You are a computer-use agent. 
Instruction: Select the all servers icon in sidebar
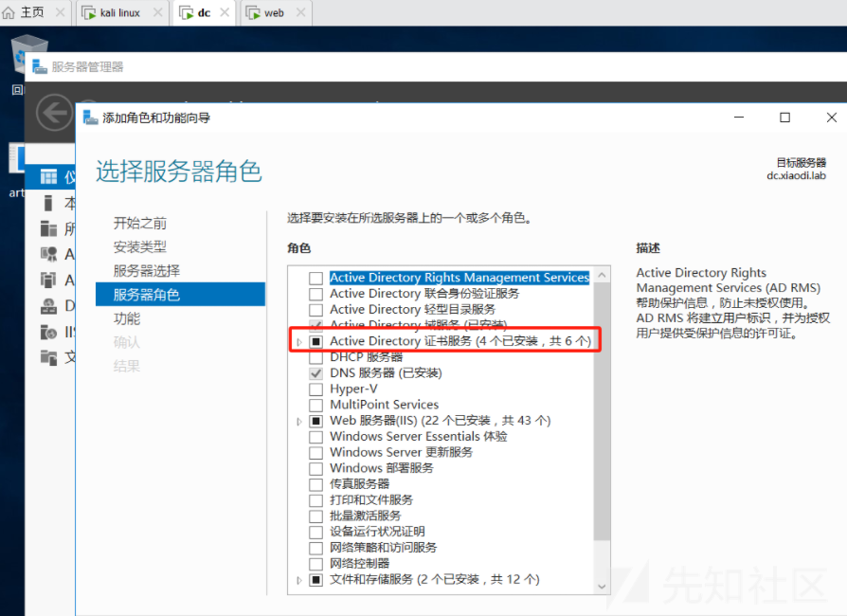point(48,228)
